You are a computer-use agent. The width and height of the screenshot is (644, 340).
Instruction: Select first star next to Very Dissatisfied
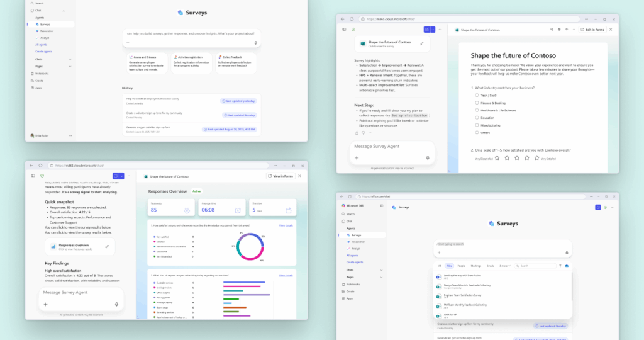(x=497, y=158)
